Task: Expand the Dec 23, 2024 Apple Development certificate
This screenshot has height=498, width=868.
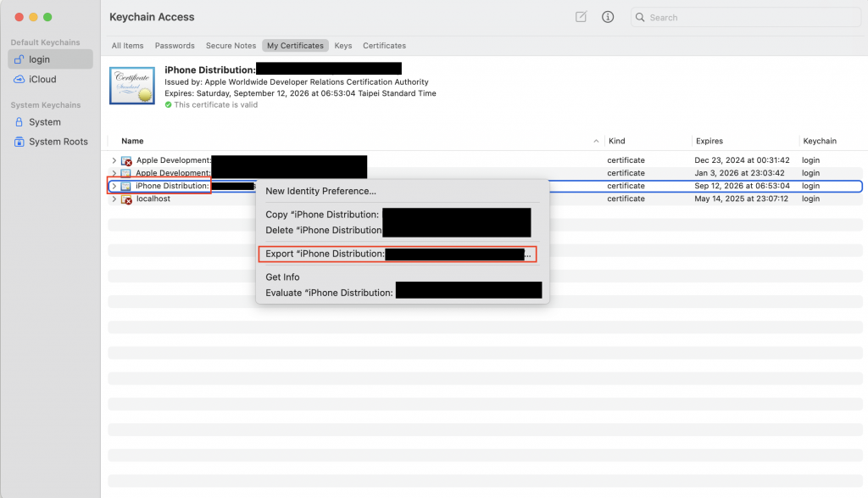Action: pos(114,160)
